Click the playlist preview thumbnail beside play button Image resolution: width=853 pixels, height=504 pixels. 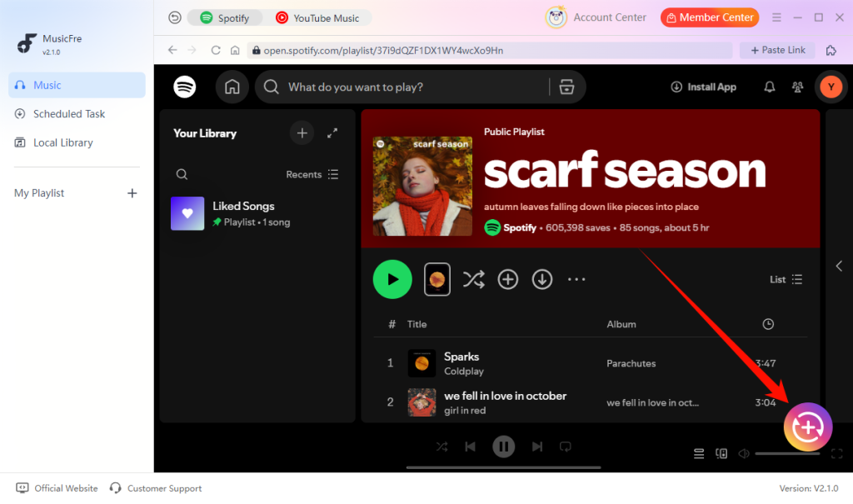[436, 279]
